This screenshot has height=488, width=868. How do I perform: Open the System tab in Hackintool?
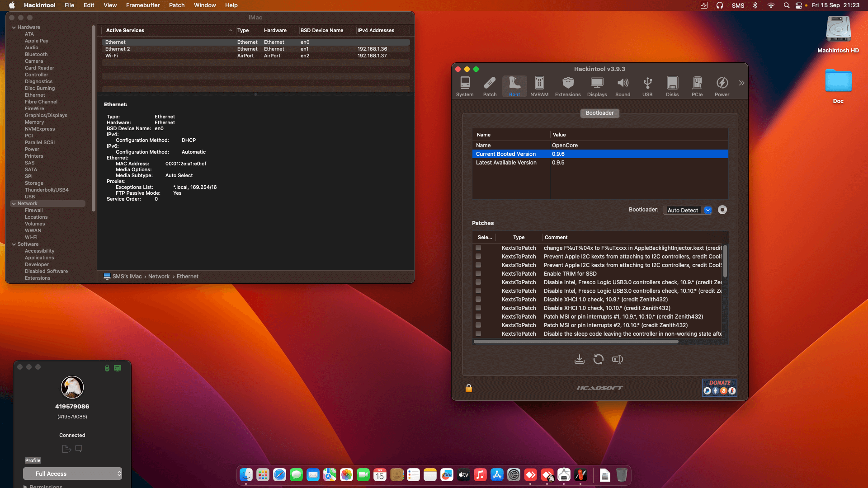464,86
